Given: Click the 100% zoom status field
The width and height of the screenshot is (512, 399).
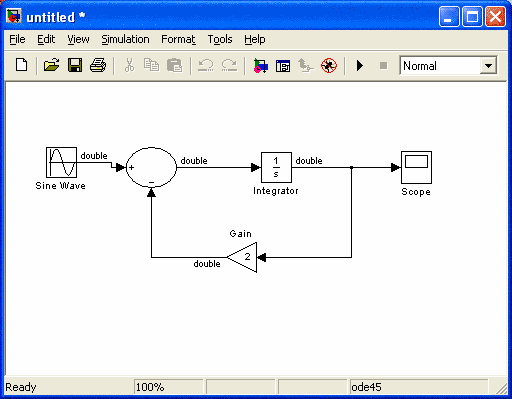Looking at the screenshot, I should 168,387.
